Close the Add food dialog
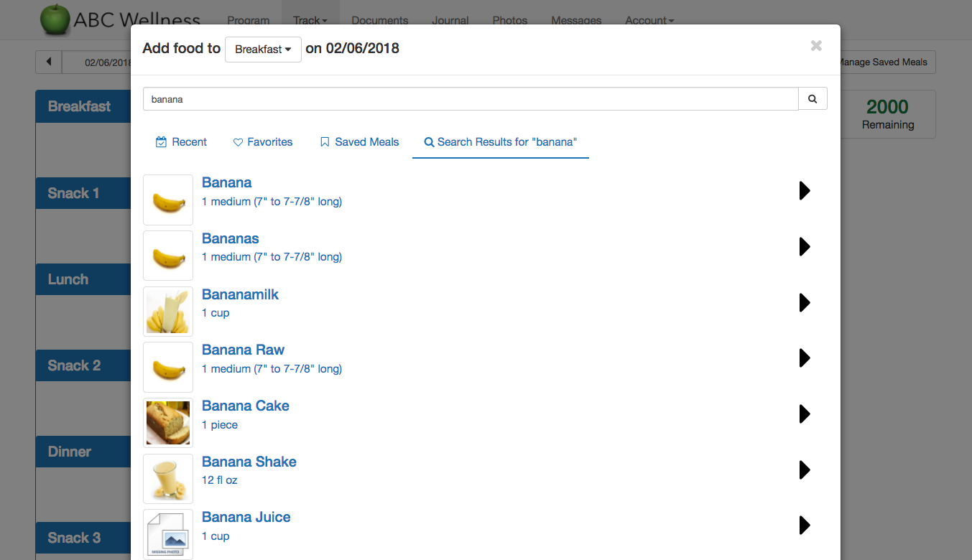 [x=816, y=46]
